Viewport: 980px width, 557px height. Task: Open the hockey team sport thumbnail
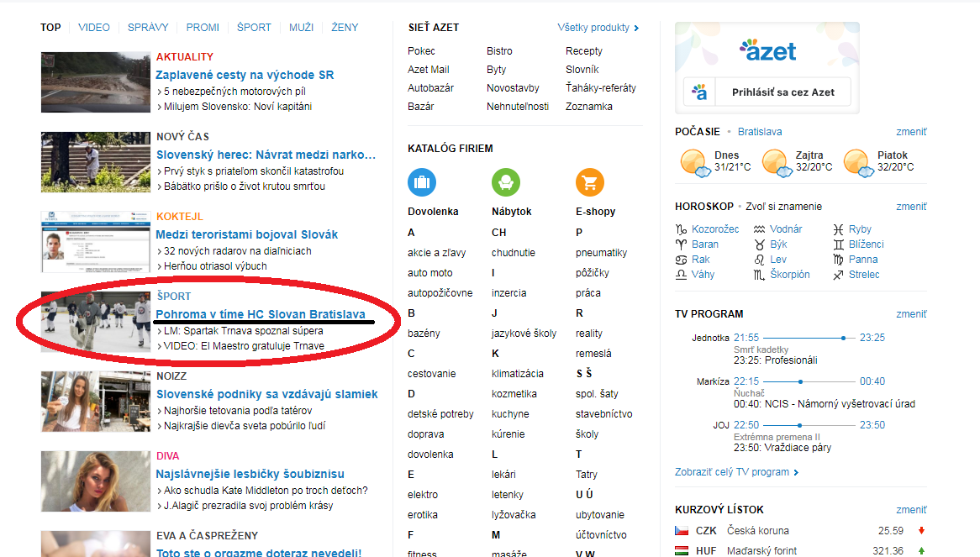(96, 323)
